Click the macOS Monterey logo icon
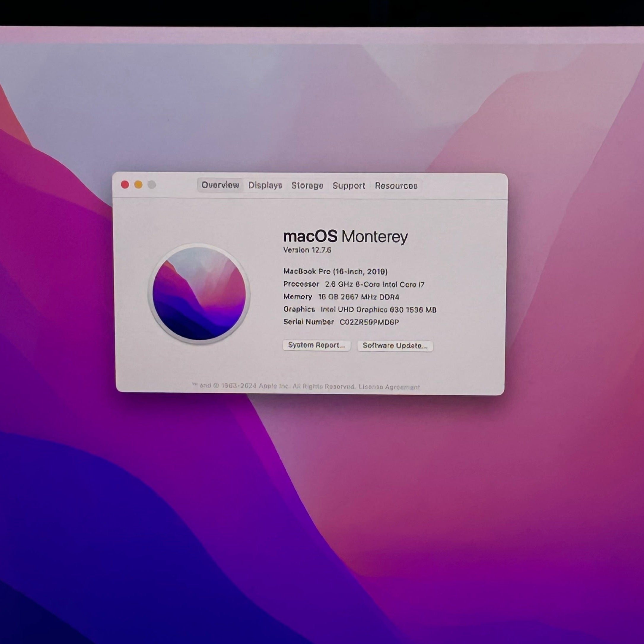Screen dimensions: 644x644 click(x=199, y=293)
